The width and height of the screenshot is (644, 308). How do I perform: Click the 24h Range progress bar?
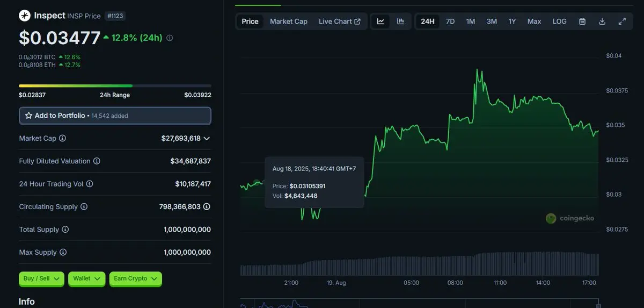tap(115, 85)
